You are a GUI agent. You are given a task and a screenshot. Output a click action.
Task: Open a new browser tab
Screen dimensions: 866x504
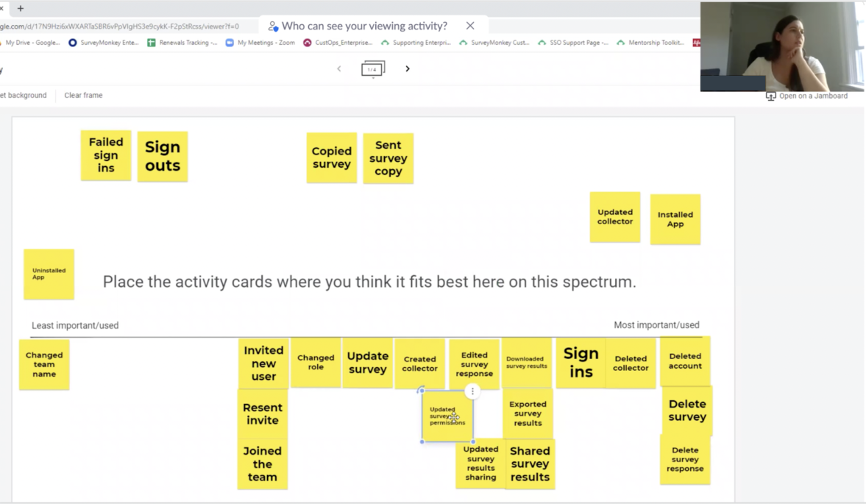pos(21,8)
